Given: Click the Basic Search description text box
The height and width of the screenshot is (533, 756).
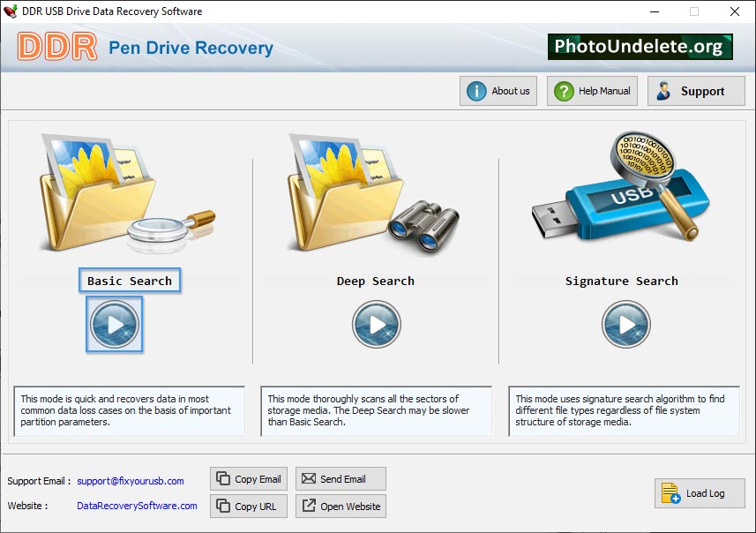Looking at the screenshot, I should [129, 411].
